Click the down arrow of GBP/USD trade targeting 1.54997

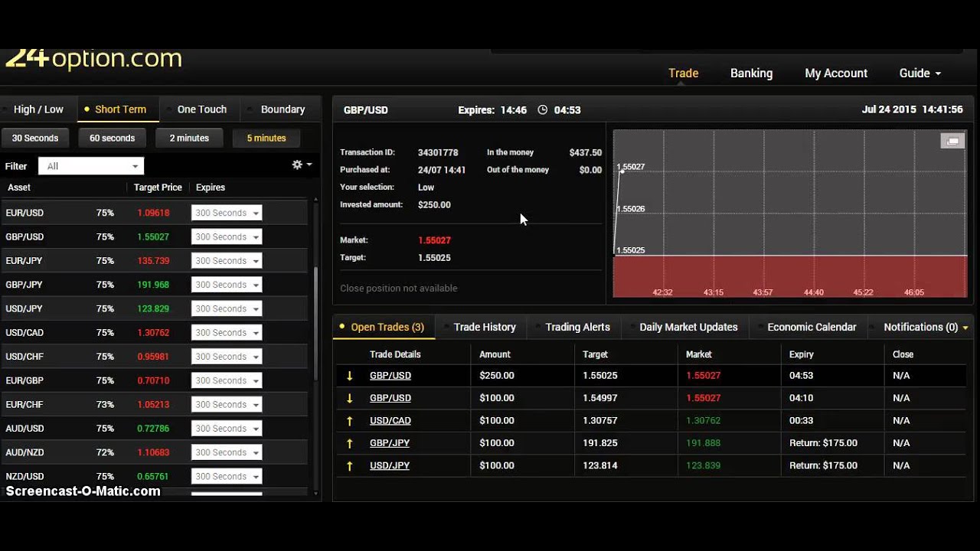350,398
